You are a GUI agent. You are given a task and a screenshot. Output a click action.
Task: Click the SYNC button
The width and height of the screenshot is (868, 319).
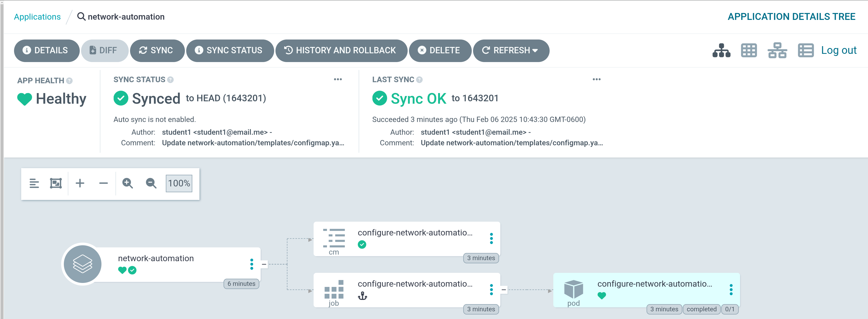(x=157, y=51)
